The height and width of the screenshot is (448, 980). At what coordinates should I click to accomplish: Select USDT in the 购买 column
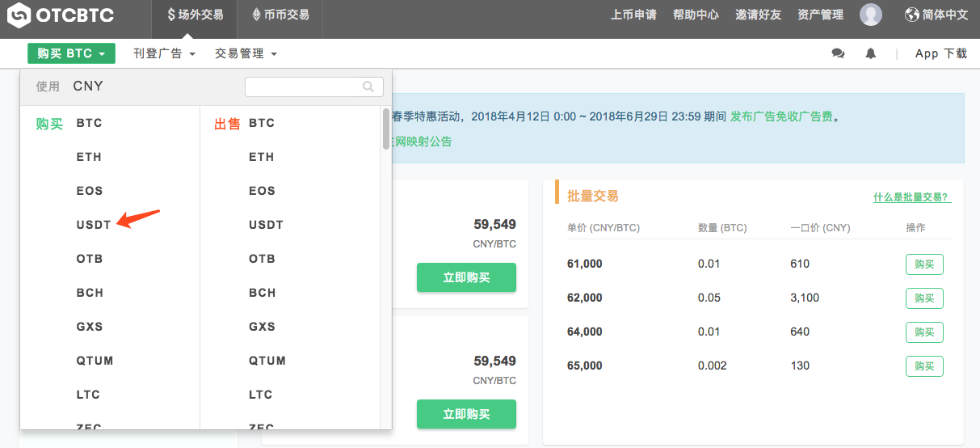(x=94, y=225)
